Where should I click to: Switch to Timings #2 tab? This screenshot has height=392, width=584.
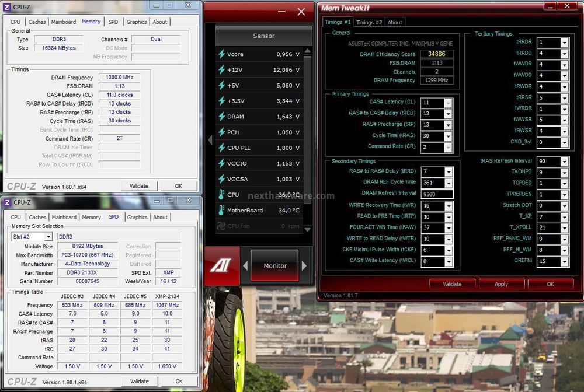(369, 22)
